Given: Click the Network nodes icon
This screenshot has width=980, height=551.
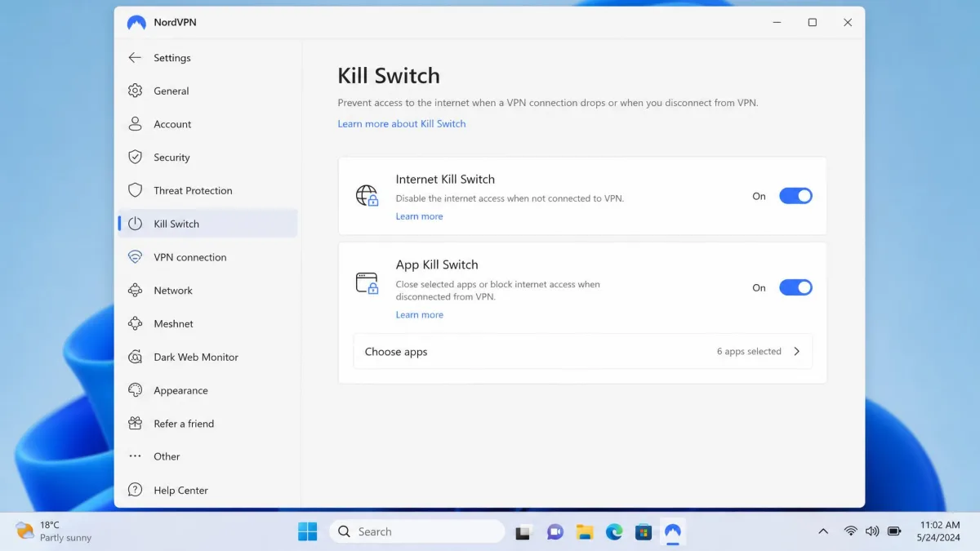Looking at the screenshot, I should click(x=136, y=291).
